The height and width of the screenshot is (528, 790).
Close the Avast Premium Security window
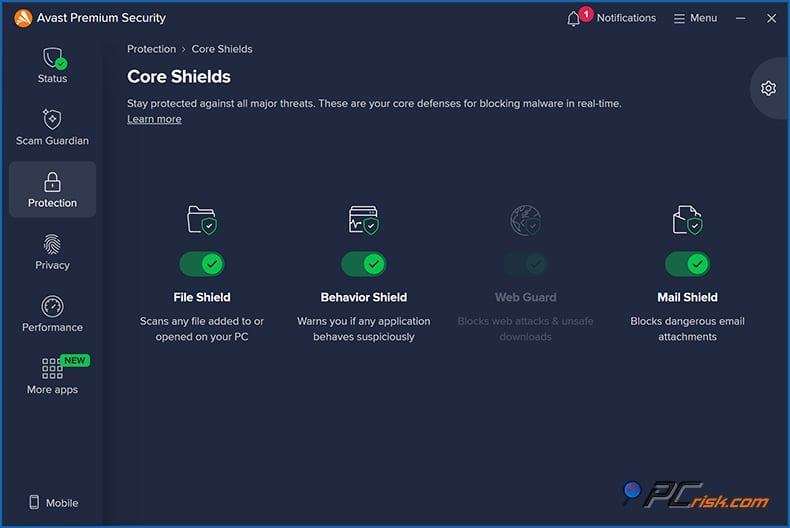coord(771,18)
